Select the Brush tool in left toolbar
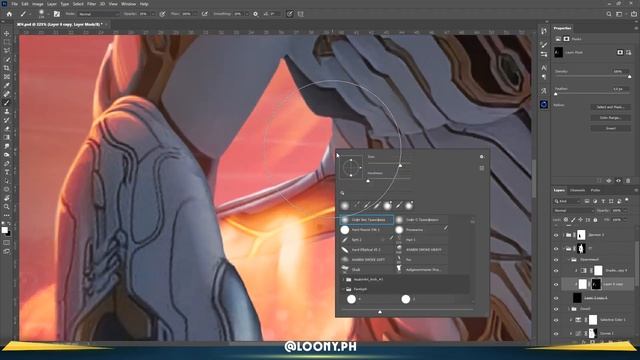640x360 pixels. tap(7, 103)
